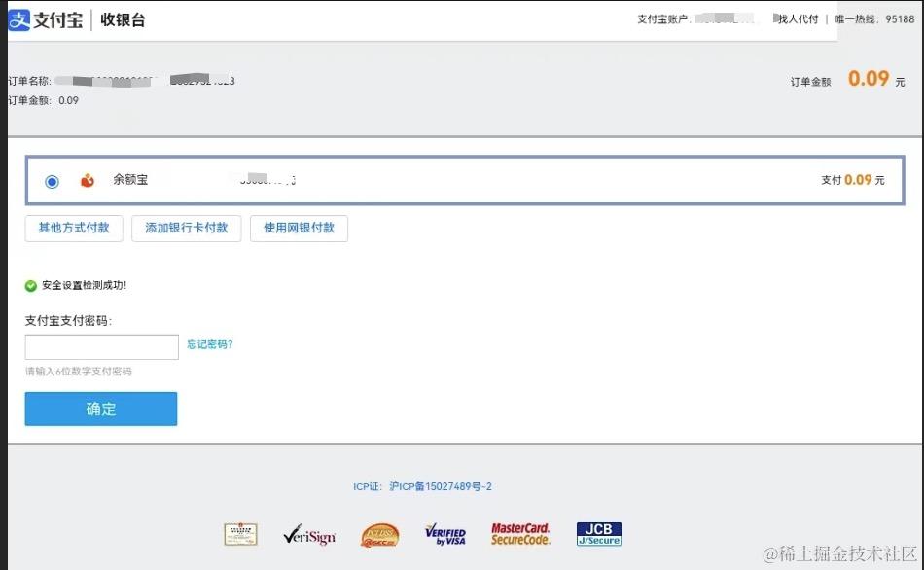Click 添加银行卡付款 to add a bank card
This screenshot has height=570, width=924.
(186, 228)
